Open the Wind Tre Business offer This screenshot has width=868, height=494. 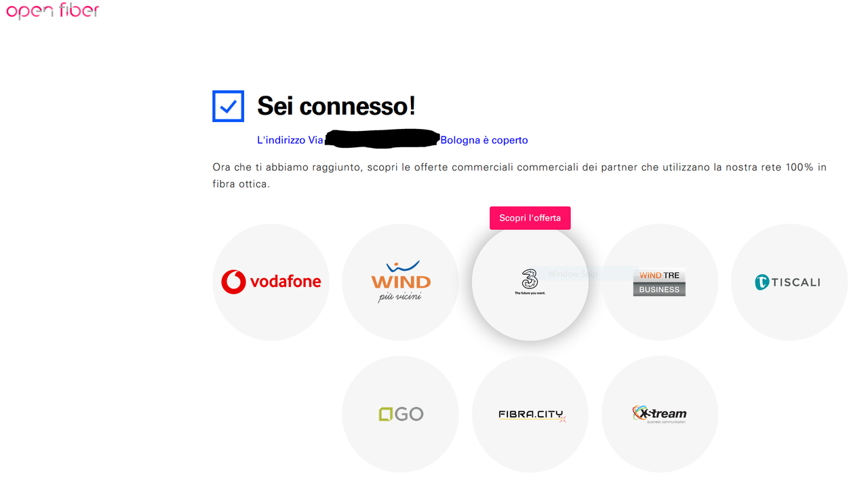point(660,282)
